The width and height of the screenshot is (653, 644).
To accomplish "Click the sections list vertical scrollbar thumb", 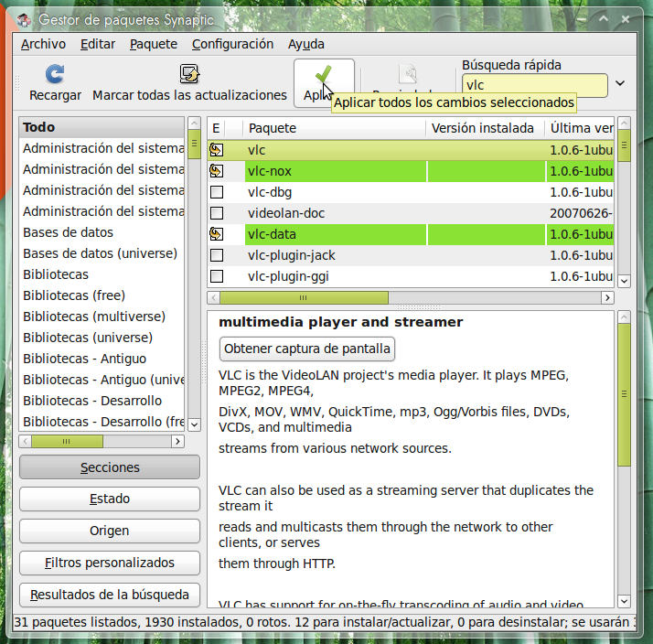I will point(194,144).
